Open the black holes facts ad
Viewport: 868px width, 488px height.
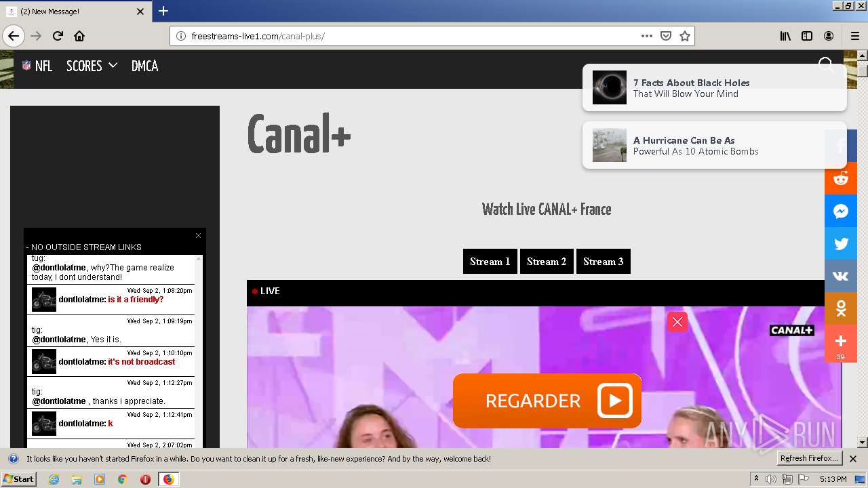[x=715, y=87]
